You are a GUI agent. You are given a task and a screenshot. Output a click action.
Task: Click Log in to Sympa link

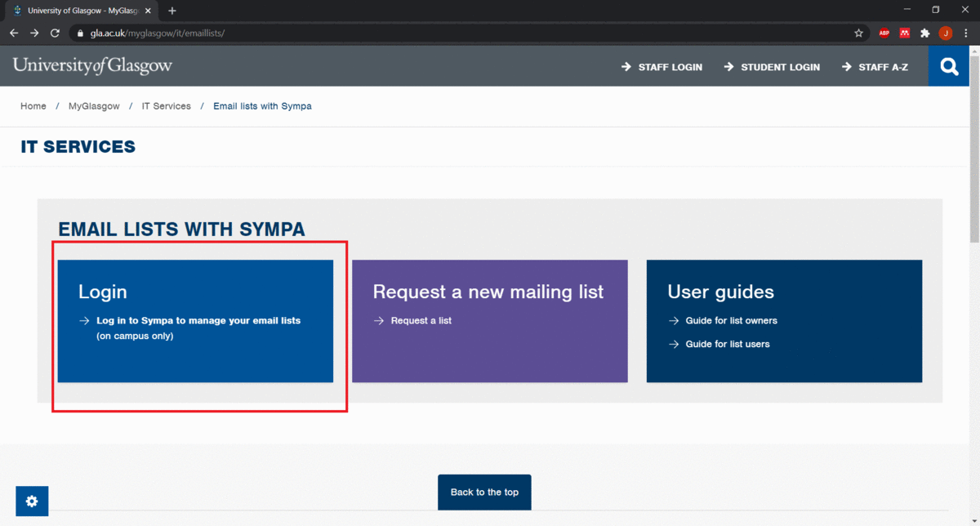198,321
